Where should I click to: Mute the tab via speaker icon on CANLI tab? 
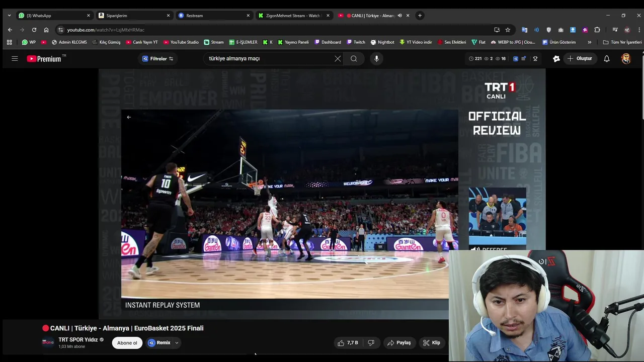click(x=399, y=16)
